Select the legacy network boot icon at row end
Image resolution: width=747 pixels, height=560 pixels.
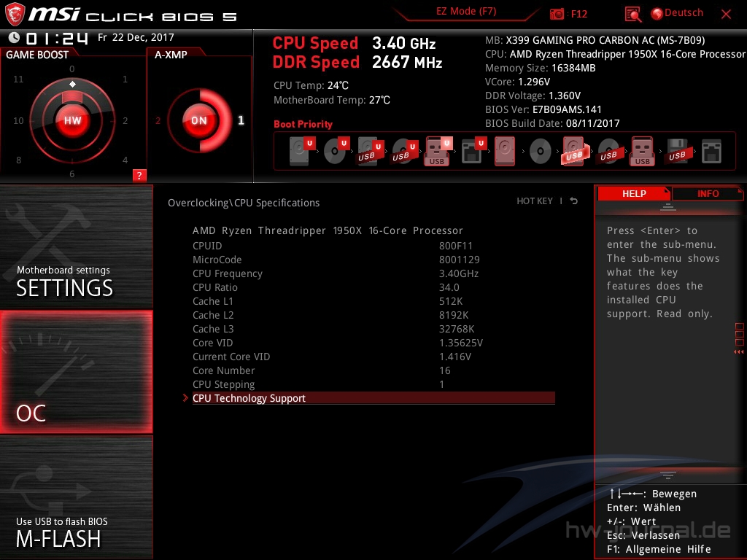point(711,152)
